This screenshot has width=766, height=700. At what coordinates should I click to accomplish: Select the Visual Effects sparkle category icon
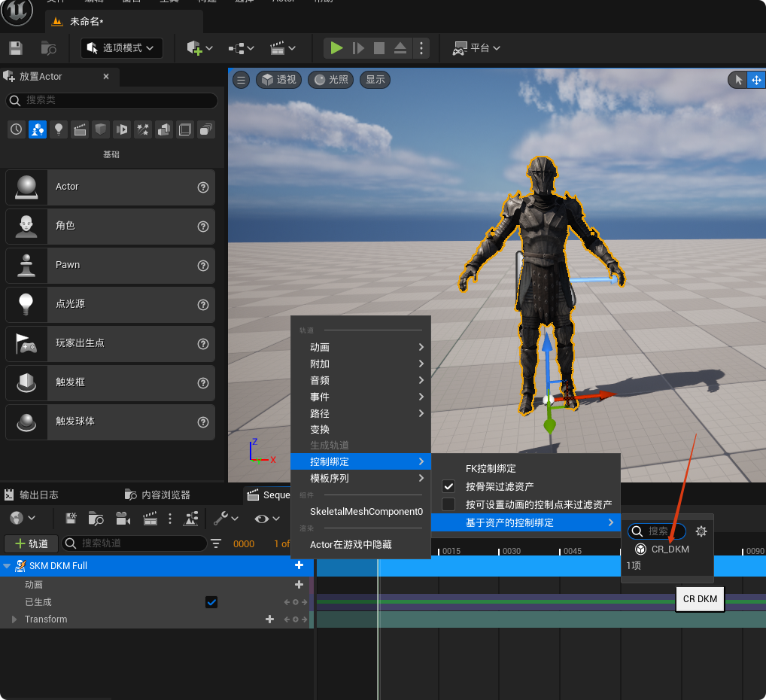pos(143,129)
